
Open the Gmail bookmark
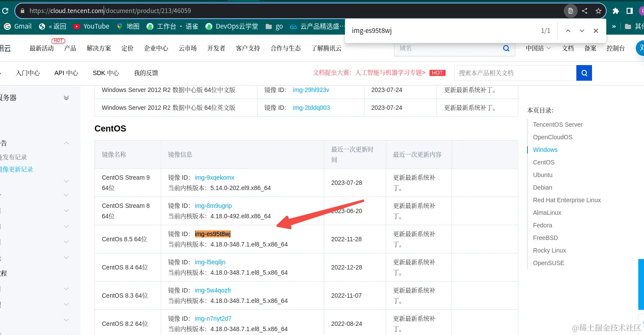[x=18, y=26]
